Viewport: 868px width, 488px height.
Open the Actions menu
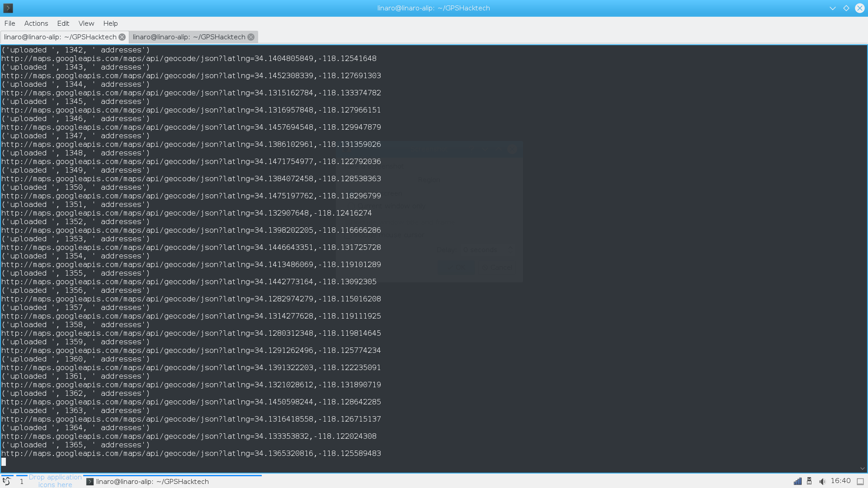tap(36, 23)
